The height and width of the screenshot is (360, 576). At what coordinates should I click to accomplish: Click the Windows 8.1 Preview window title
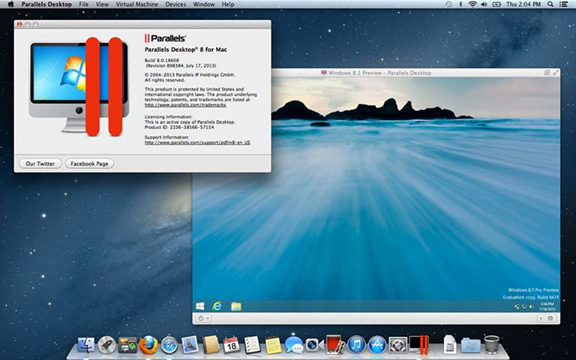380,73
